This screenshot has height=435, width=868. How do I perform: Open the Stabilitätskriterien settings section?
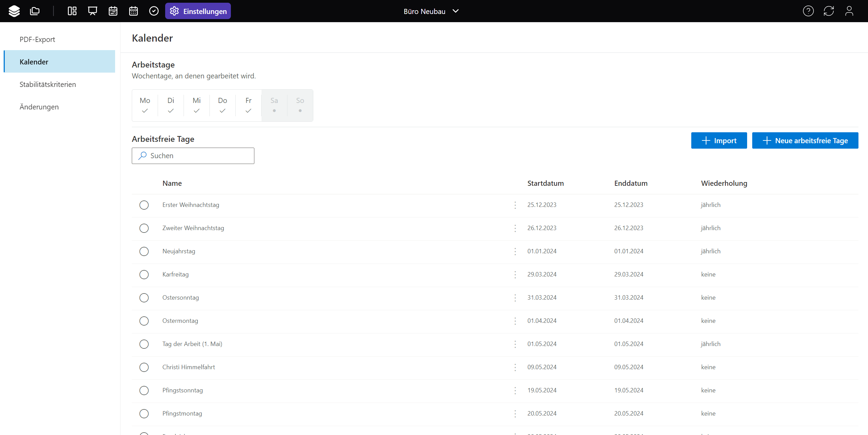point(48,84)
